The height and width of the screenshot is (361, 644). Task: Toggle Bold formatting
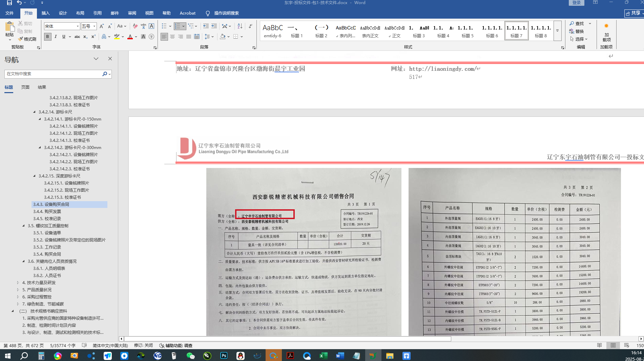[47, 37]
